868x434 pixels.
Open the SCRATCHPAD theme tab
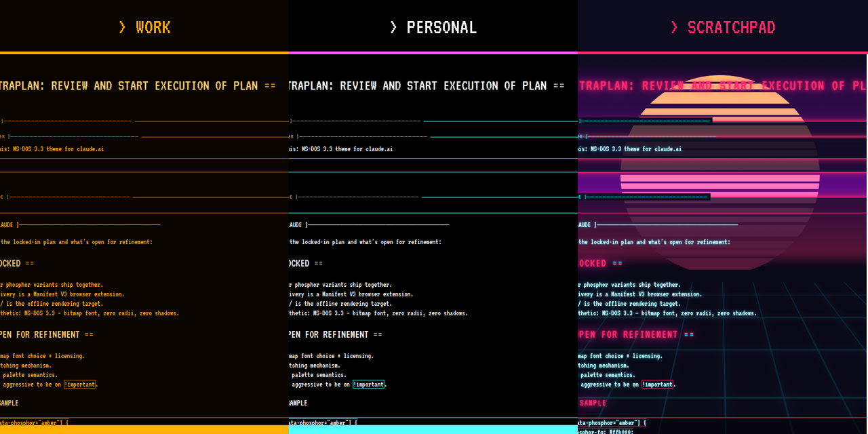[x=731, y=27]
